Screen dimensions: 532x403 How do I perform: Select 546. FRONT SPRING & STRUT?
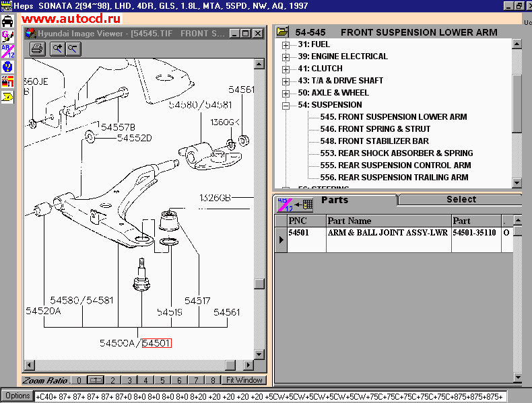click(x=375, y=129)
